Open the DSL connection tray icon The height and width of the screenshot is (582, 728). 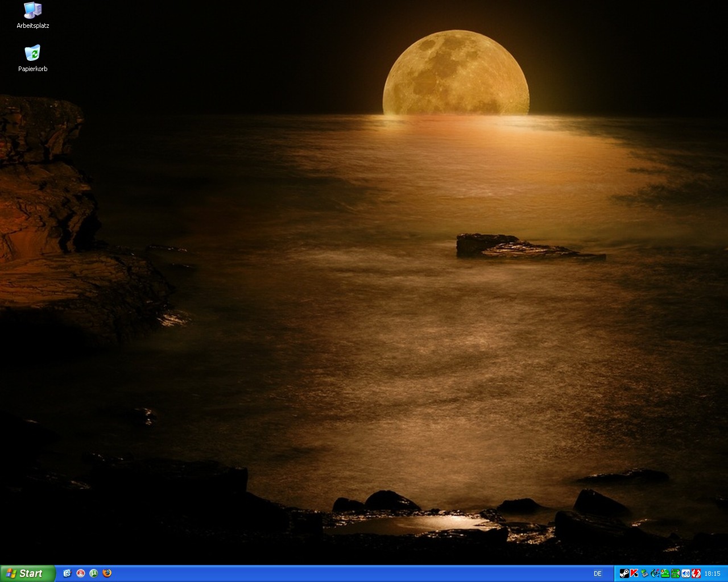(675, 574)
